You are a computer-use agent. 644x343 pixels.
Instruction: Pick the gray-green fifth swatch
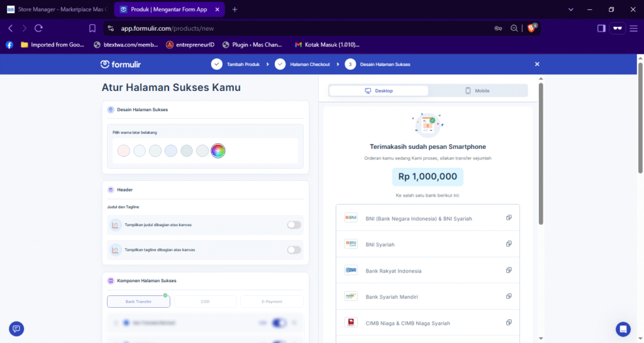(186, 151)
